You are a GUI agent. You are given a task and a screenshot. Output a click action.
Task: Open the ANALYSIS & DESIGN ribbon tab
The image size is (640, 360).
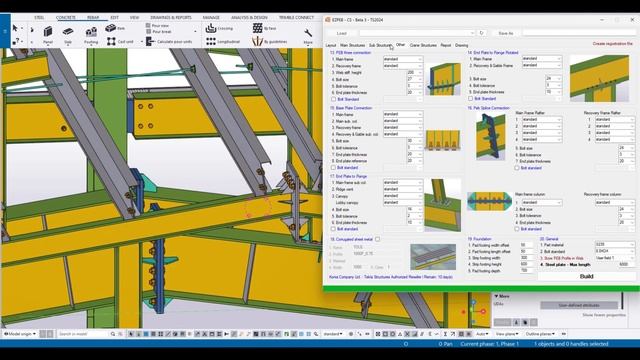(249, 18)
